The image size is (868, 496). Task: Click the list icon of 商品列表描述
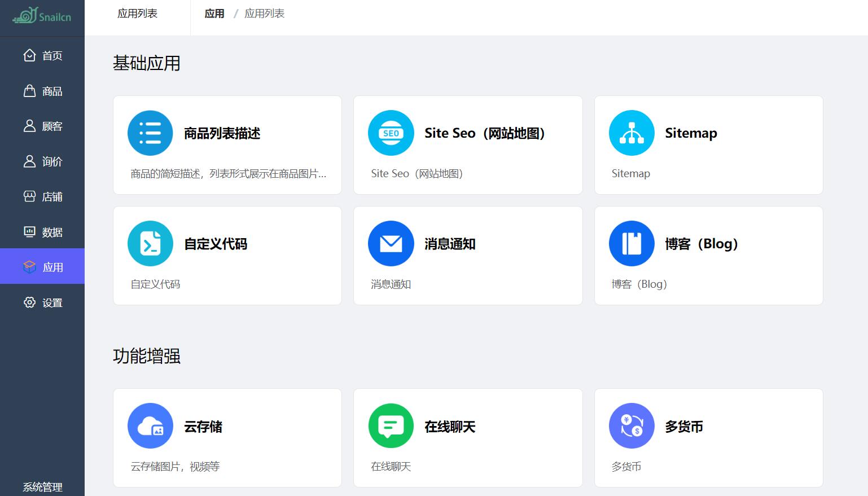point(150,133)
